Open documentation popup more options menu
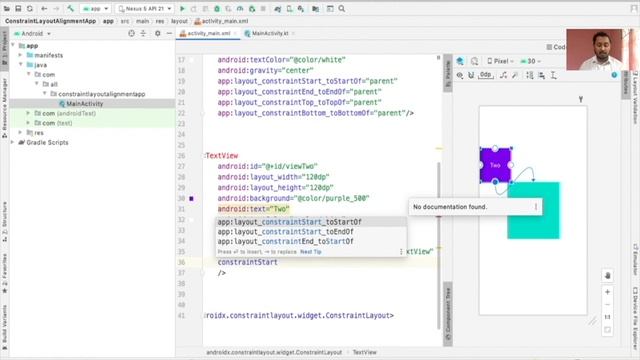Screen dimensions: 640x360 pos(536,207)
